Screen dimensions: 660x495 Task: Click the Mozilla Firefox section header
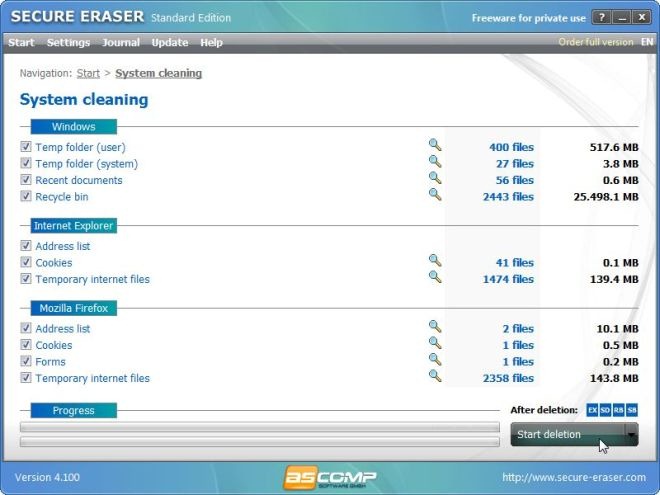(74, 308)
